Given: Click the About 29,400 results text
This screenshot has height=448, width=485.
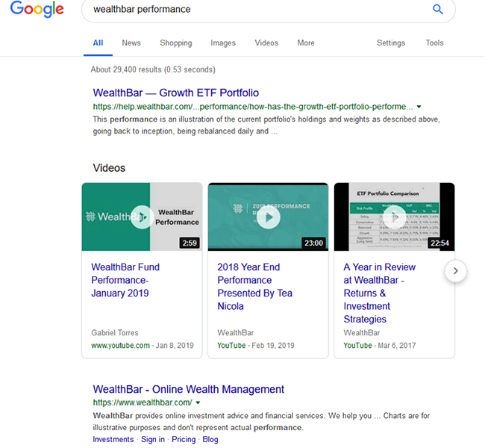Looking at the screenshot, I should (x=153, y=69).
